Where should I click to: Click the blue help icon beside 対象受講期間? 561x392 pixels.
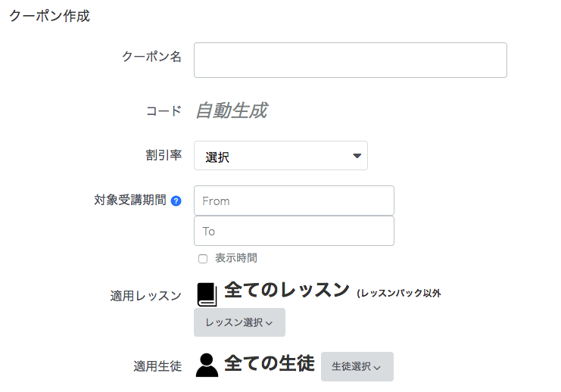pos(176,201)
